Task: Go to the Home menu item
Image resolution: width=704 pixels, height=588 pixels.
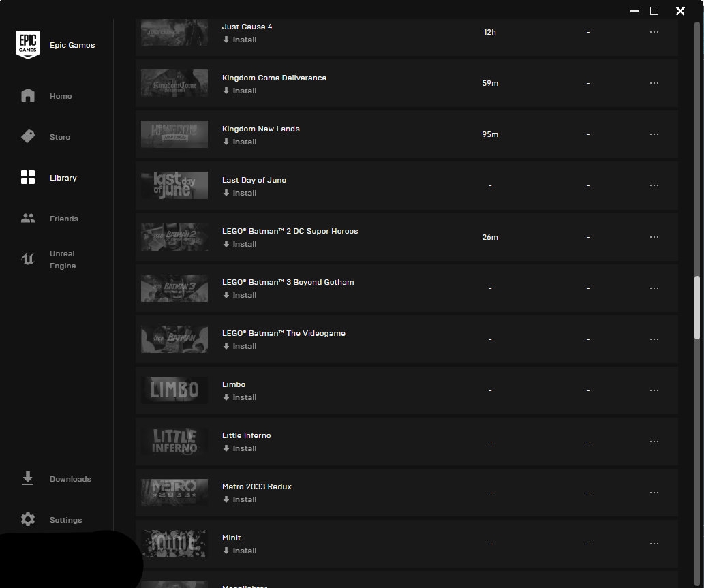Action: pyautogui.click(x=61, y=96)
